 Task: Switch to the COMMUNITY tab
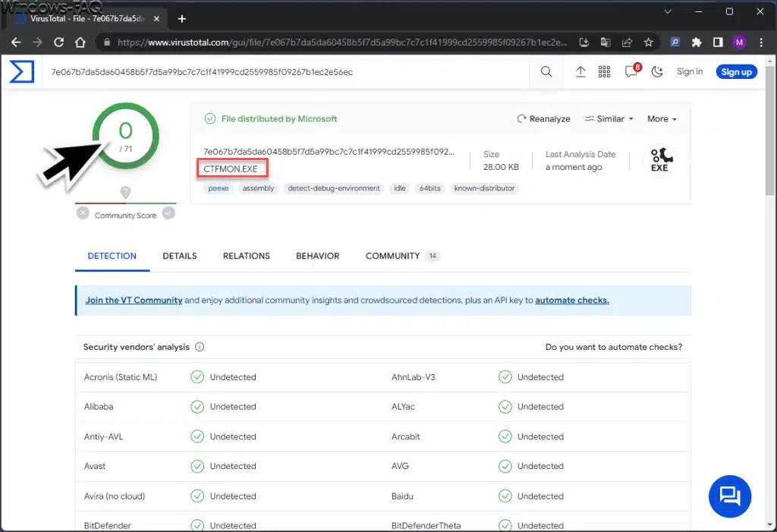402,256
